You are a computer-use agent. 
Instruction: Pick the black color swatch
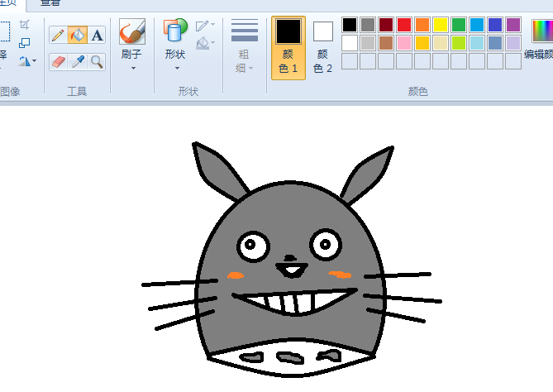coord(350,25)
